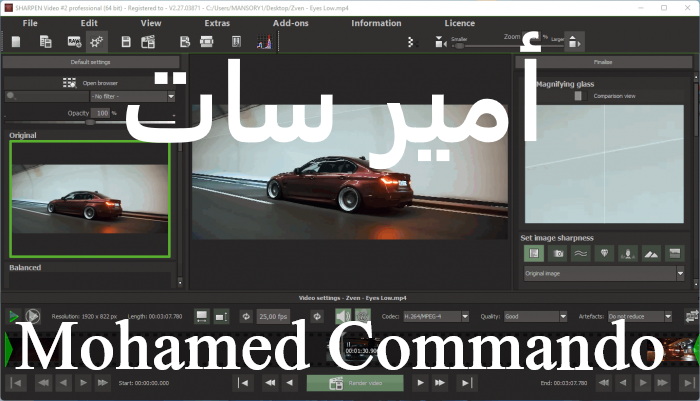Toggle the Comparison view checkbox
This screenshot has width=700, height=401.
point(578,97)
